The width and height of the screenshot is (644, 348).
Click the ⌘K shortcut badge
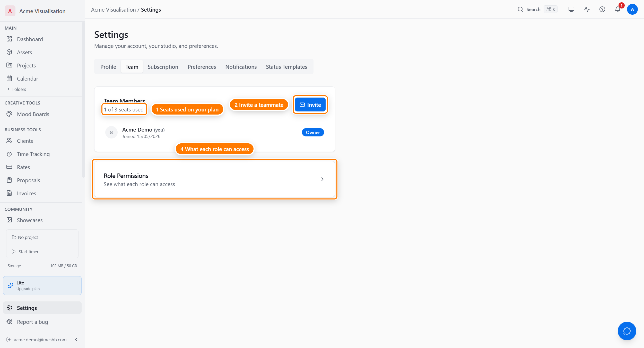(551, 9)
